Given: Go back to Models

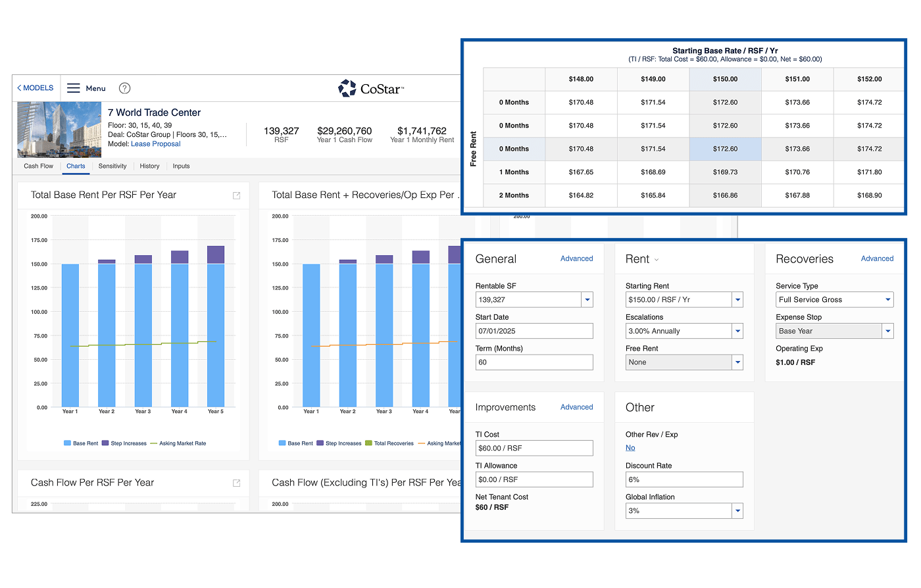Looking at the screenshot, I should [x=36, y=88].
